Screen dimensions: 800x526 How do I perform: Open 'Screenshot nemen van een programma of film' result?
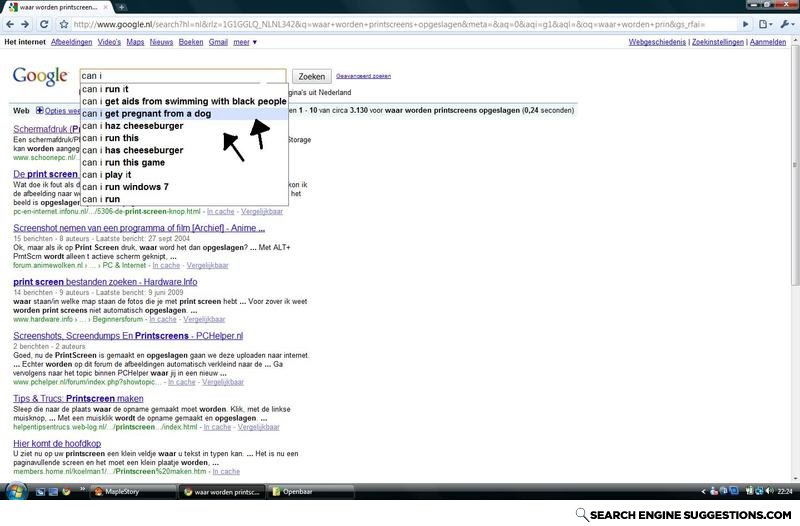pos(139,228)
